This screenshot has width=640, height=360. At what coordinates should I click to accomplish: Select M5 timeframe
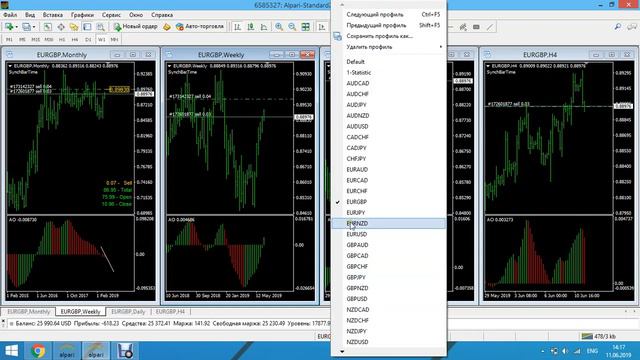click(22, 40)
